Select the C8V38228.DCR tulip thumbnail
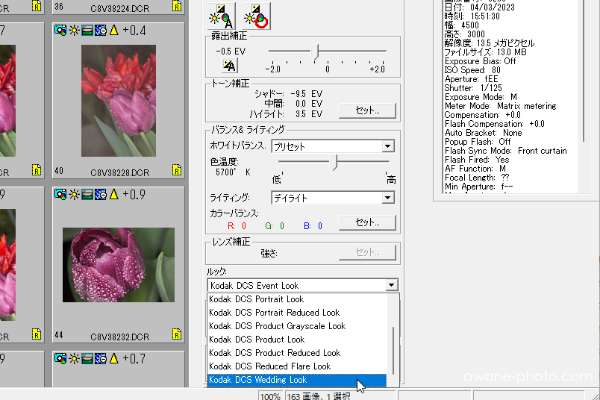Image resolution: width=600 pixels, height=400 pixels. point(118,101)
